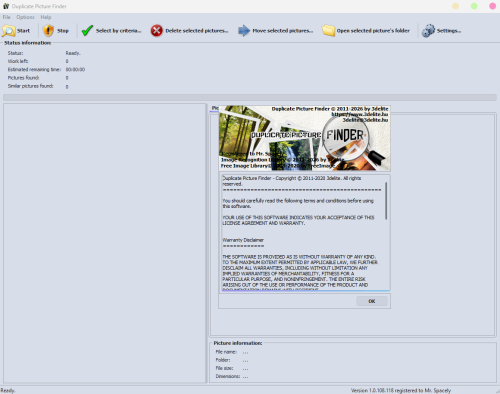The height and width of the screenshot is (394, 500).
Task: Click the Start magnifier icon
Action: coord(9,31)
